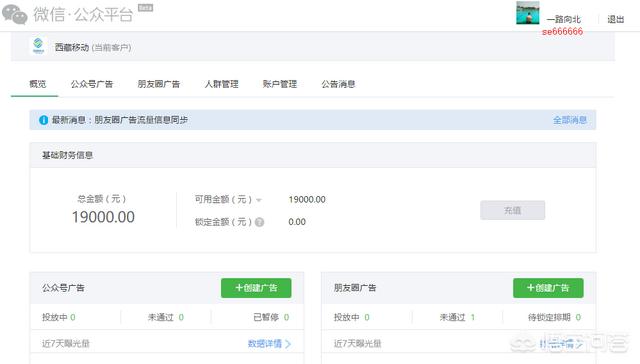Click the total amount 19000.00 under 总金额
Viewport: 640px width, 364px height.
[x=103, y=217]
